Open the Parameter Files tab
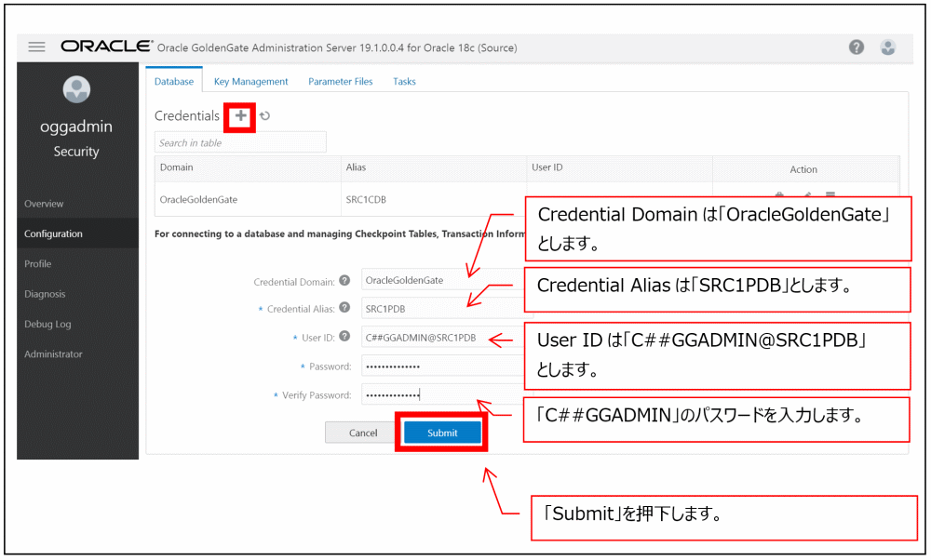The width and height of the screenshot is (931, 560). [x=340, y=81]
